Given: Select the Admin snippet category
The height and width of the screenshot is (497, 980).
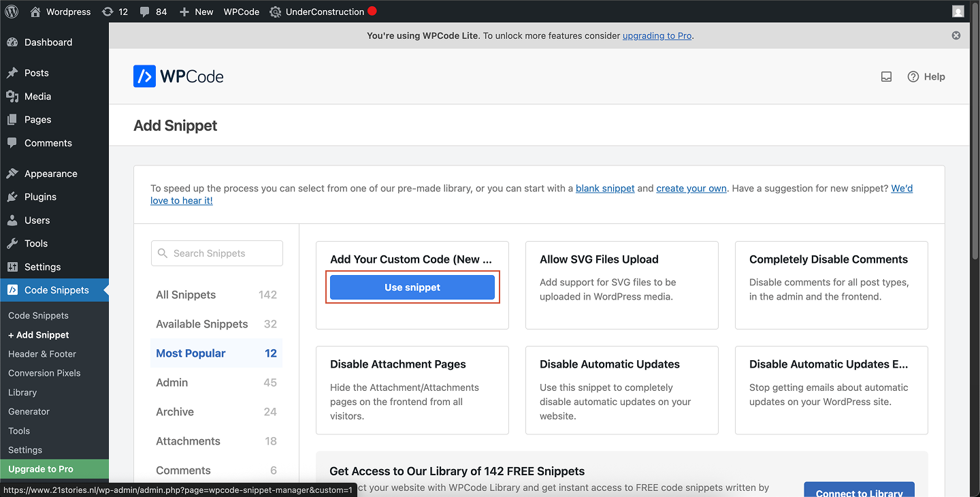Looking at the screenshot, I should [x=172, y=383].
